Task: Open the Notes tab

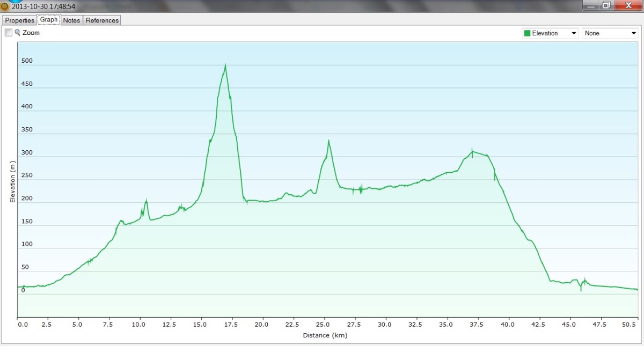Action: 71,20
